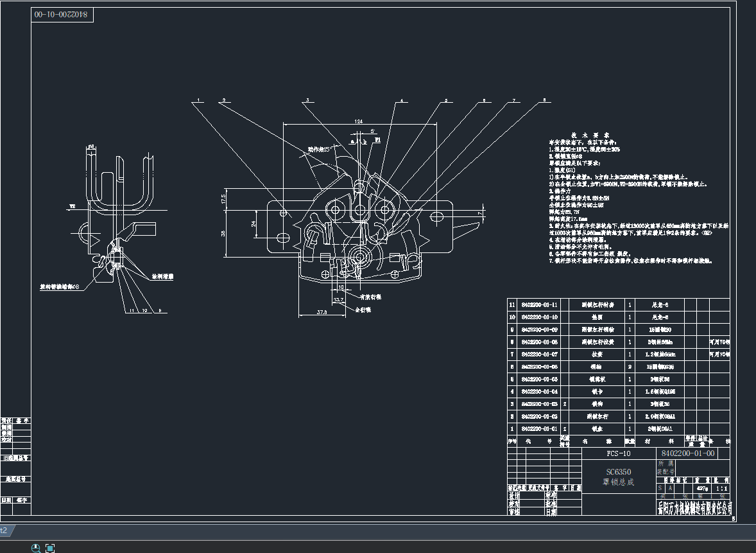The height and width of the screenshot is (553, 756).
Task: Click the SC6350 text in title block
Action: point(618,472)
